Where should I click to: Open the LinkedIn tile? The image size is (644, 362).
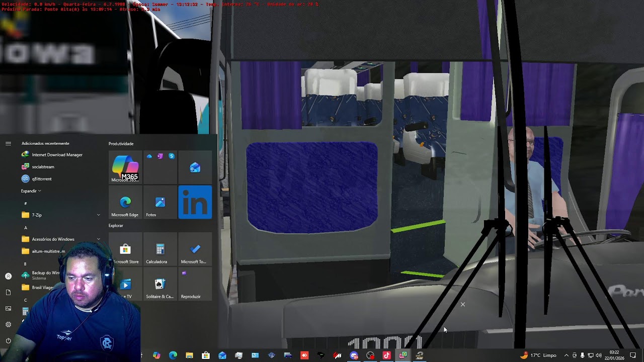click(195, 202)
